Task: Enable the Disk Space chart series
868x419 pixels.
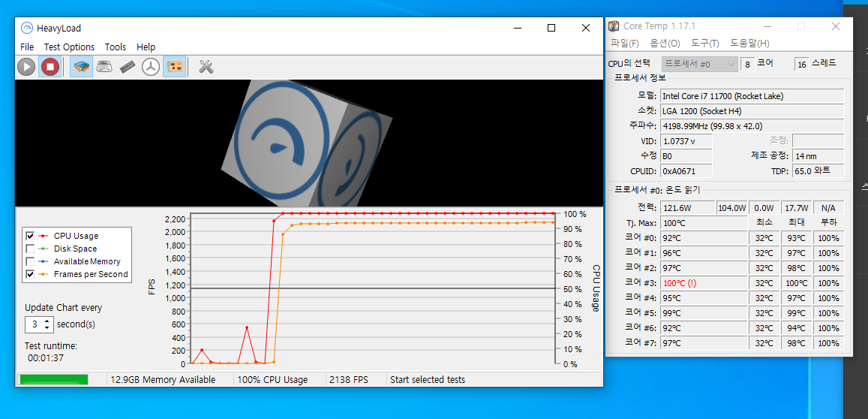Action: pyautogui.click(x=31, y=249)
